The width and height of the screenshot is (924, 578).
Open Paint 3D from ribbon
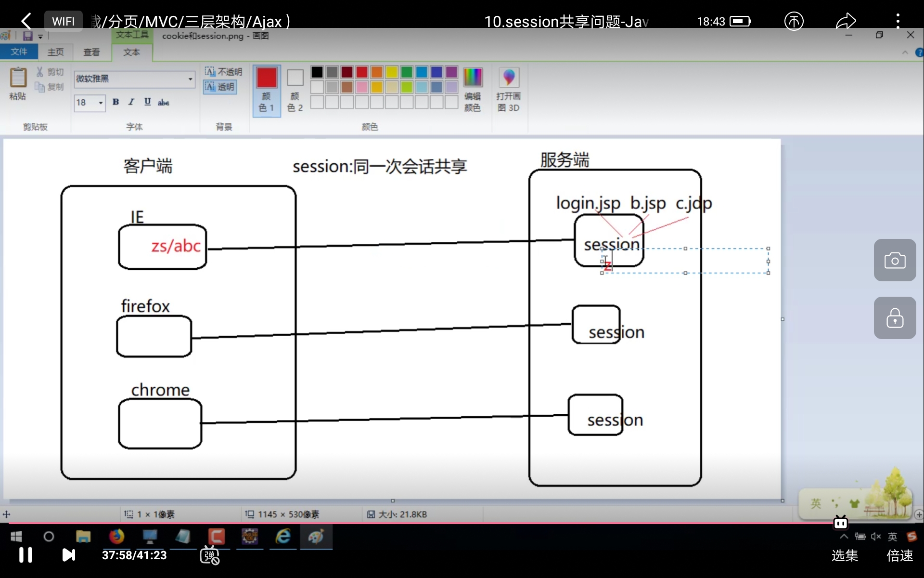pyautogui.click(x=508, y=78)
